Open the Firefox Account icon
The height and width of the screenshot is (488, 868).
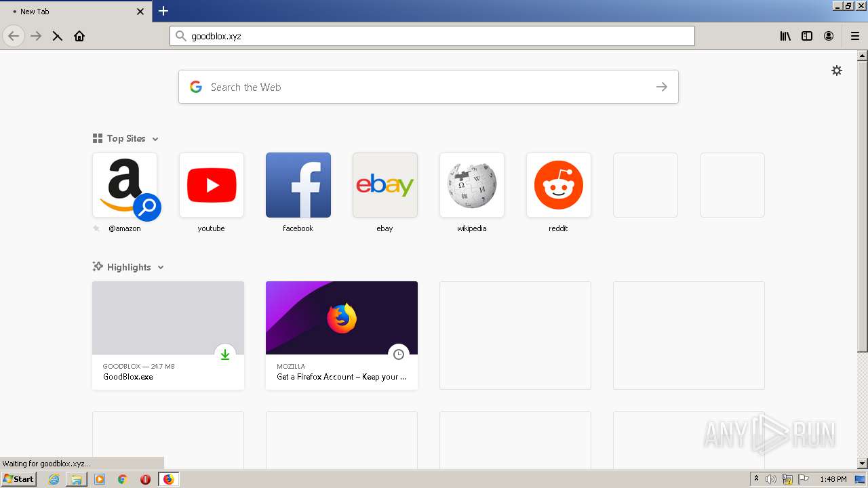click(x=829, y=36)
